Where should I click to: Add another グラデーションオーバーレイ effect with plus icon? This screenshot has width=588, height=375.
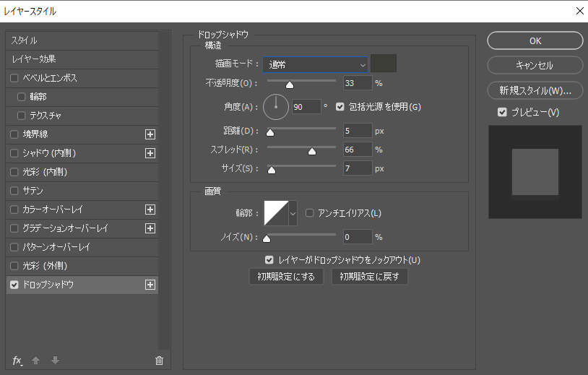[x=150, y=228]
